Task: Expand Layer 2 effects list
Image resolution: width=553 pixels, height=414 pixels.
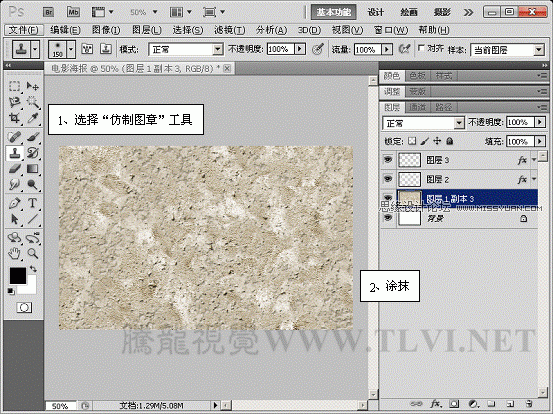Action: click(x=534, y=179)
